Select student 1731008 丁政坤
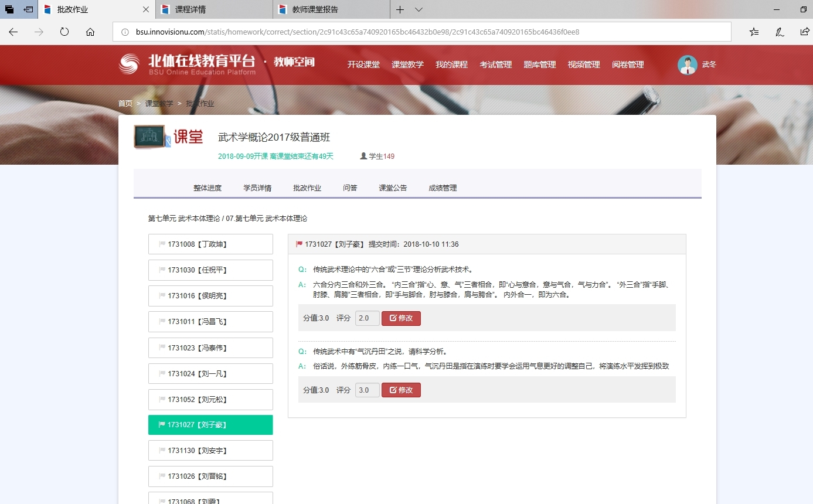 pyautogui.click(x=210, y=244)
